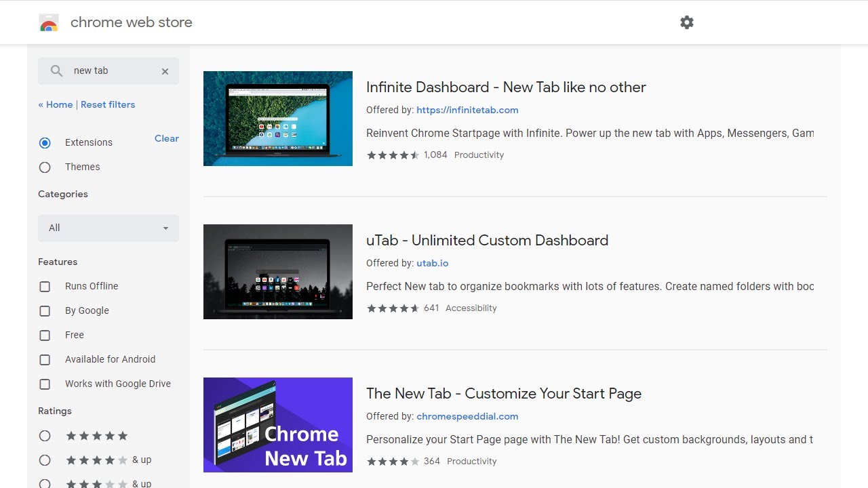
Task: Click the Categories section heading
Action: point(63,195)
